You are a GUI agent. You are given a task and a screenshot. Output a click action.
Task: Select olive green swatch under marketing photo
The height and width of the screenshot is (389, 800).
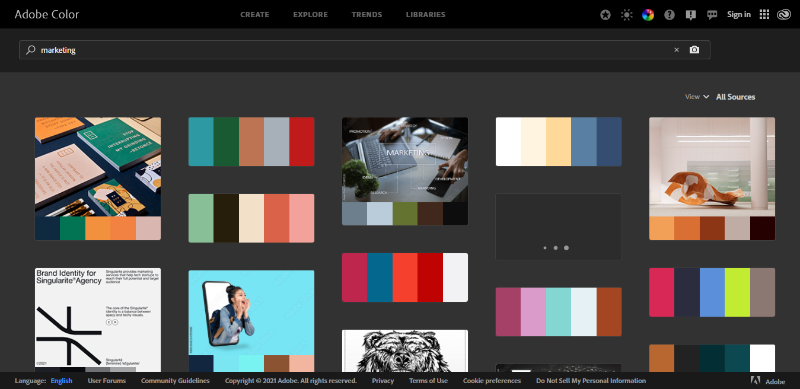(405, 213)
